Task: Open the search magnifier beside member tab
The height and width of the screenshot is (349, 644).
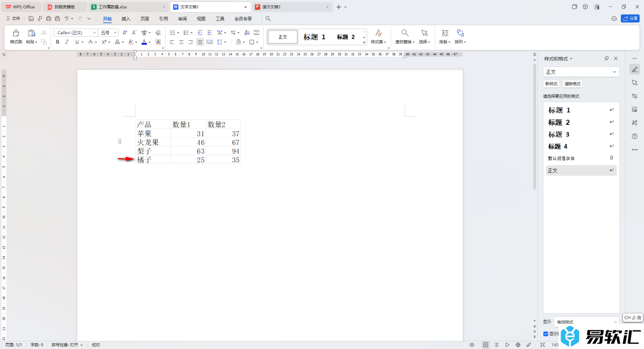Action: (x=268, y=19)
